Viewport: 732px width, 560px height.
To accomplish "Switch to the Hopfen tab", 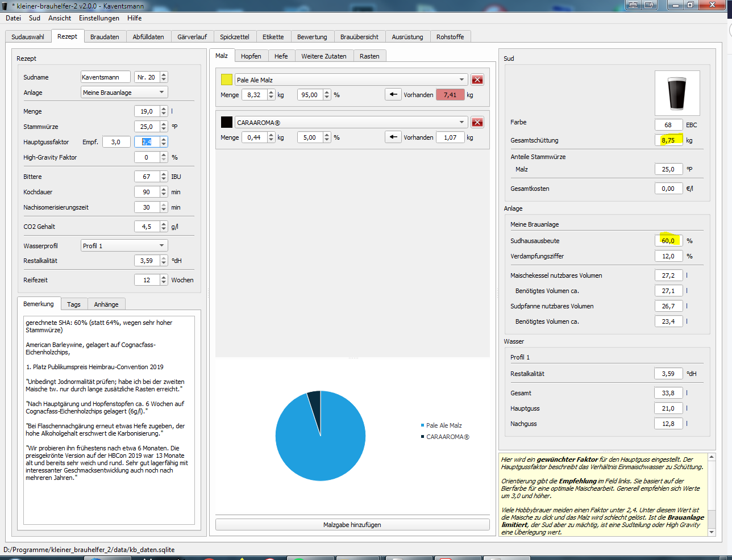I will [251, 56].
